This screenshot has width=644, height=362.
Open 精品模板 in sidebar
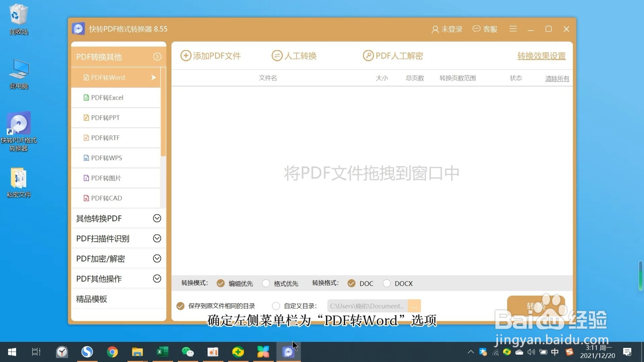point(118,299)
